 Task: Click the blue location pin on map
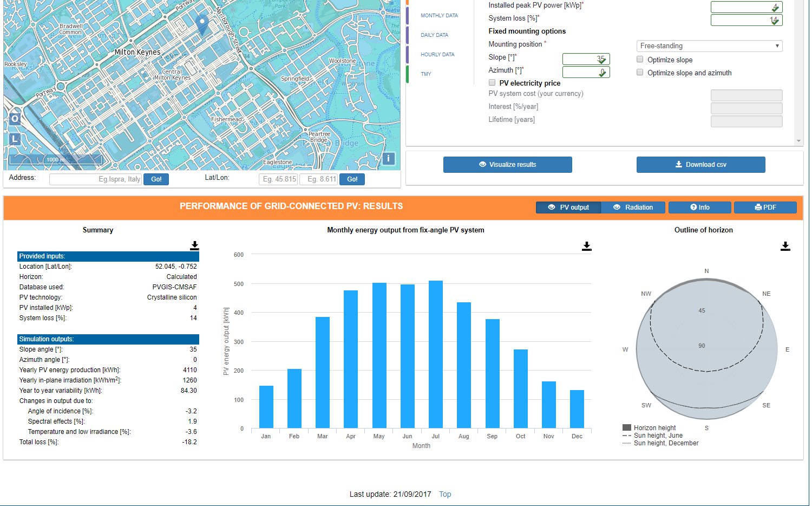(202, 25)
